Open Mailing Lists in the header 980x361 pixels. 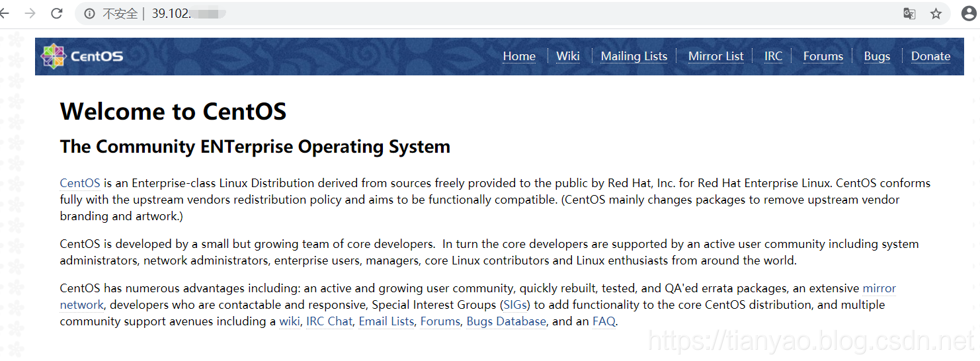pos(634,56)
